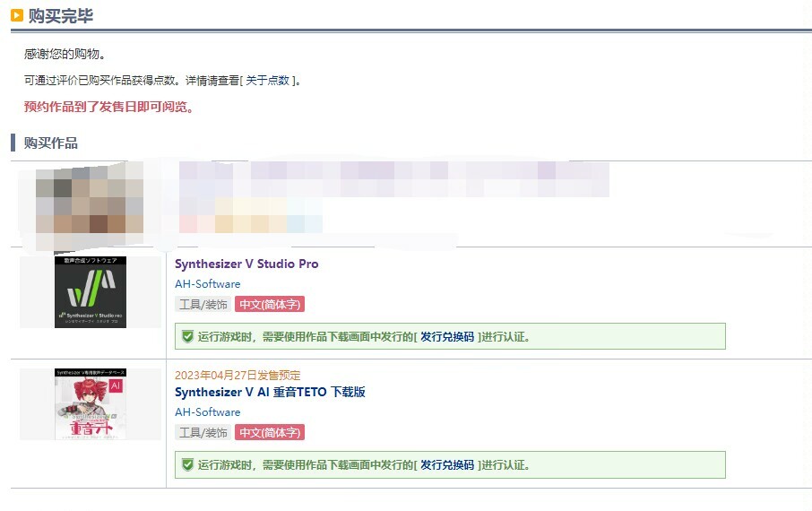Screen dimensions: 812x511
Task: Click green shield icon in Studio Pro notice
Action: pyautogui.click(x=187, y=337)
